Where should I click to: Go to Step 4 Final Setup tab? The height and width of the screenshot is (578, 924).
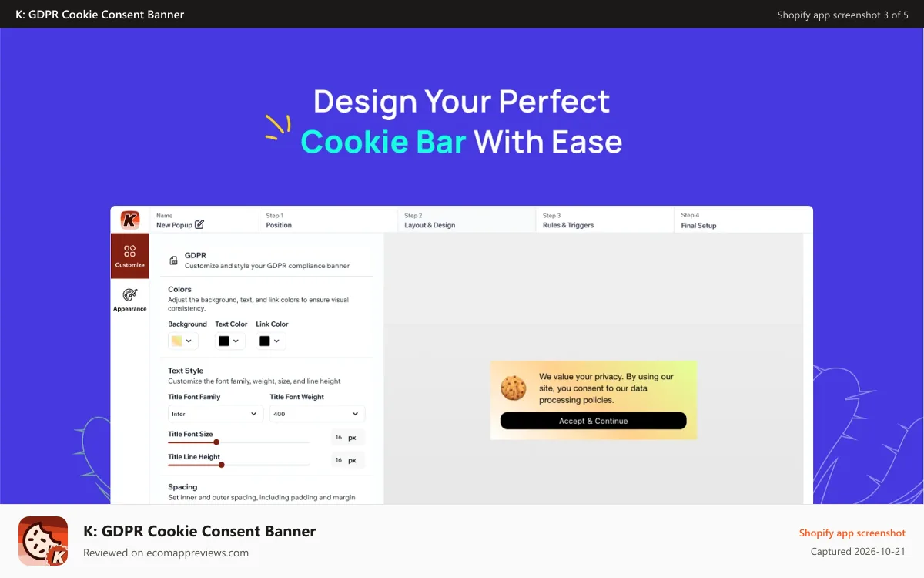point(743,220)
